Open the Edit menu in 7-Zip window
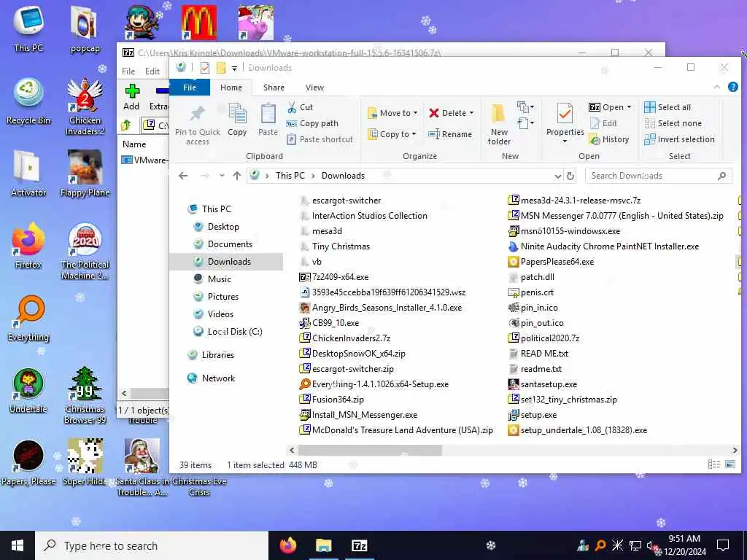This screenshot has height=560, width=747. pyautogui.click(x=152, y=71)
